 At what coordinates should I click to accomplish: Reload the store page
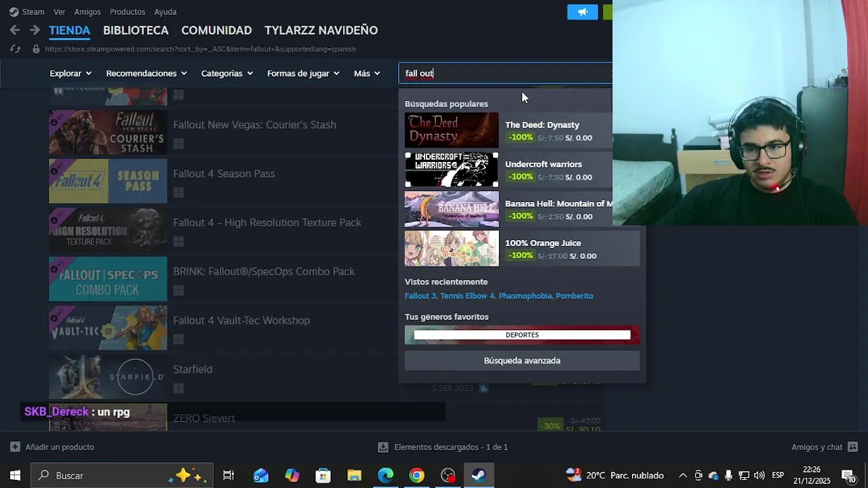pyautogui.click(x=15, y=49)
